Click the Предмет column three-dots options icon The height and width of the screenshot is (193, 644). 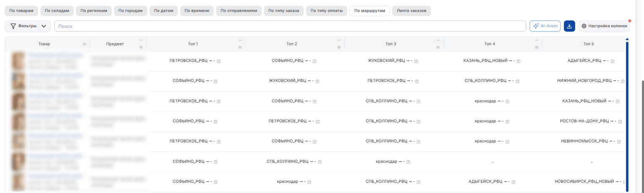(141, 41)
